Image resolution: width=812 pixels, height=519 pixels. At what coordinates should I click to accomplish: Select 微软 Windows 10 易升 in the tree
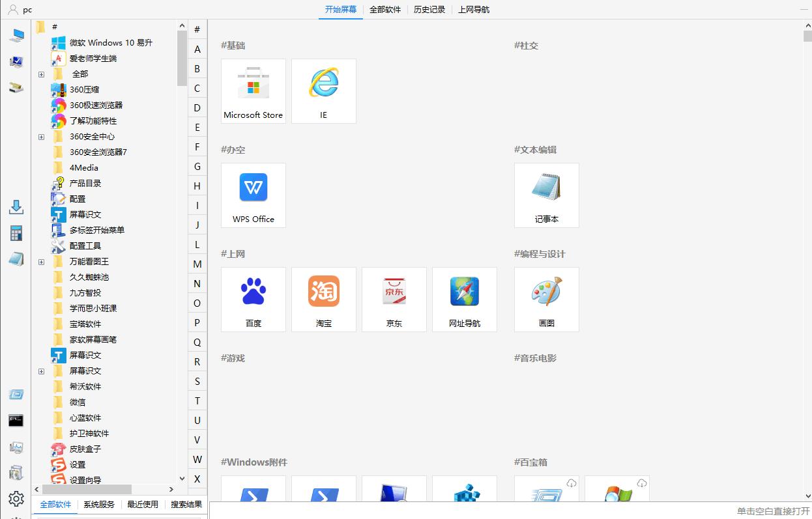point(111,42)
